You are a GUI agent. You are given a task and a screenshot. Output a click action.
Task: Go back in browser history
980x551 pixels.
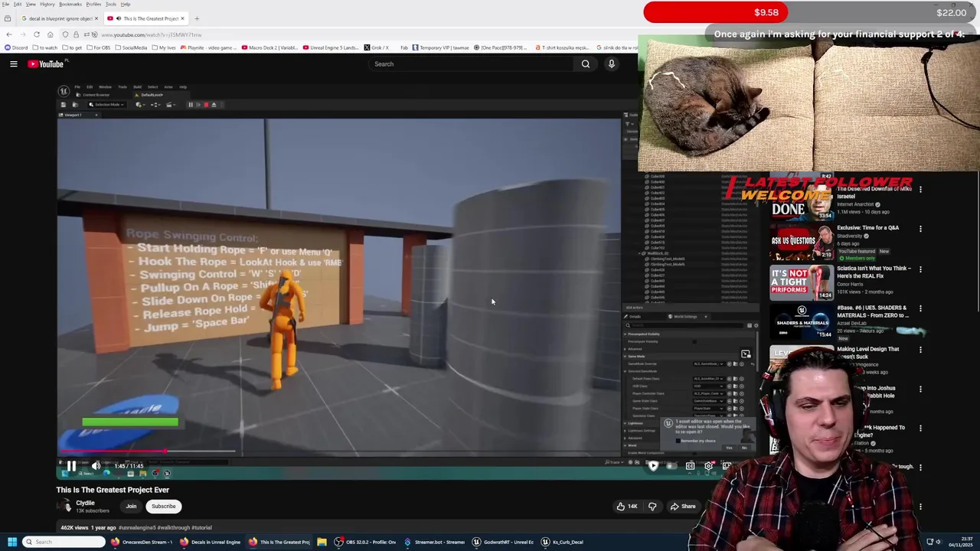[8, 34]
